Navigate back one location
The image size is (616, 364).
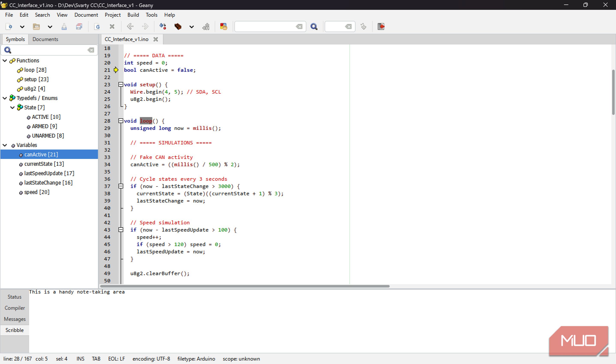(x=130, y=26)
